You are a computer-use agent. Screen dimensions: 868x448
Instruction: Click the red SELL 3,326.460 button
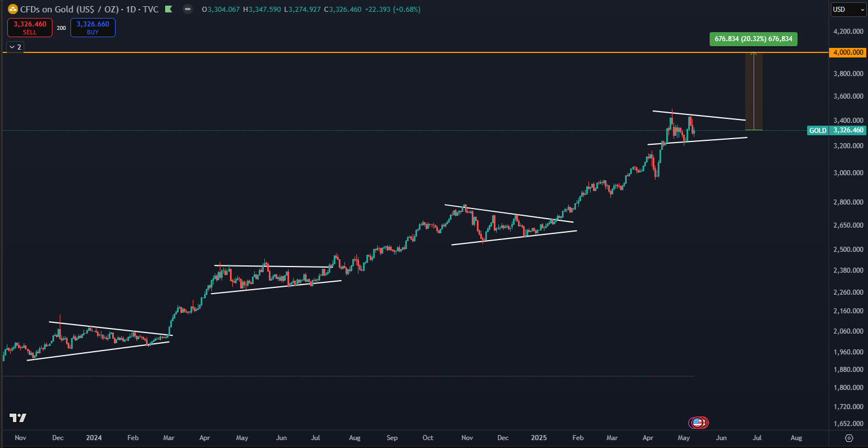[x=30, y=28]
